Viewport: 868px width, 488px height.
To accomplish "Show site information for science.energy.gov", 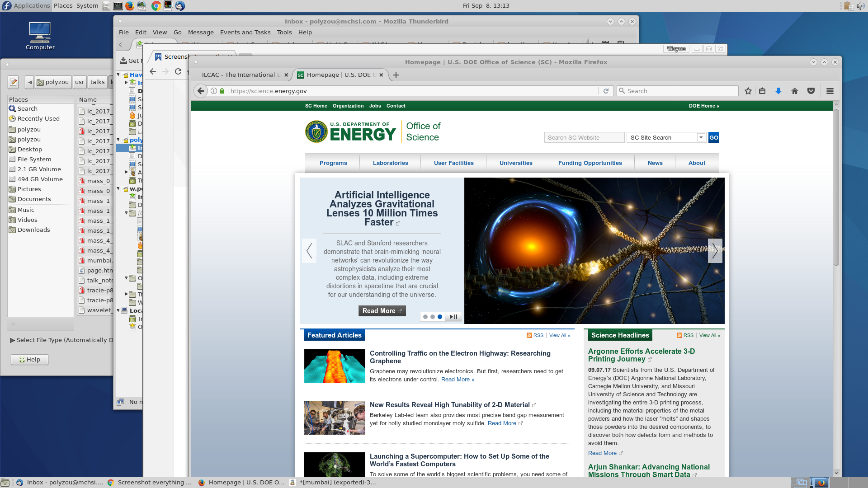I will [214, 91].
